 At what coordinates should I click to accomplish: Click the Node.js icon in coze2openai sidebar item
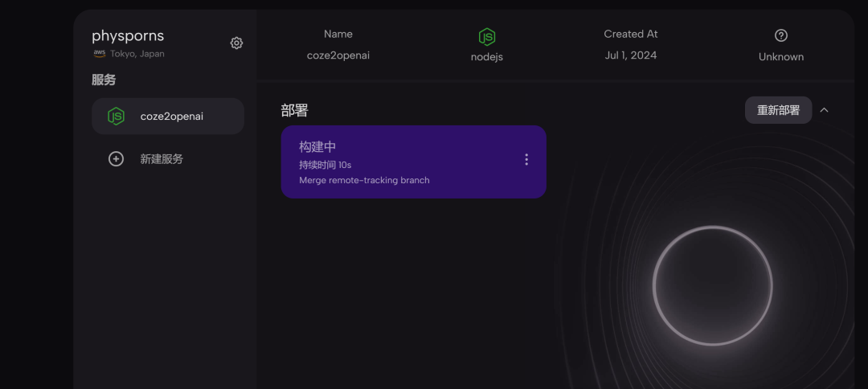116,117
